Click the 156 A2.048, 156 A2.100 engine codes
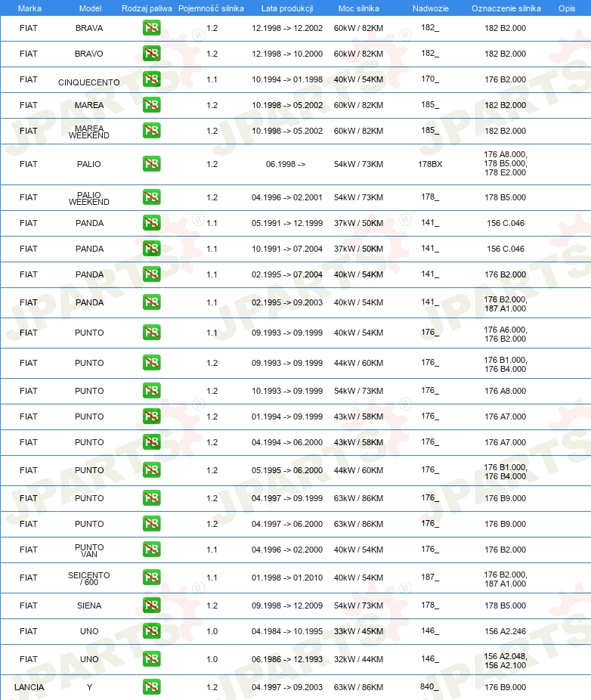This screenshot has width=591, height=700. (x=506, y=661)
